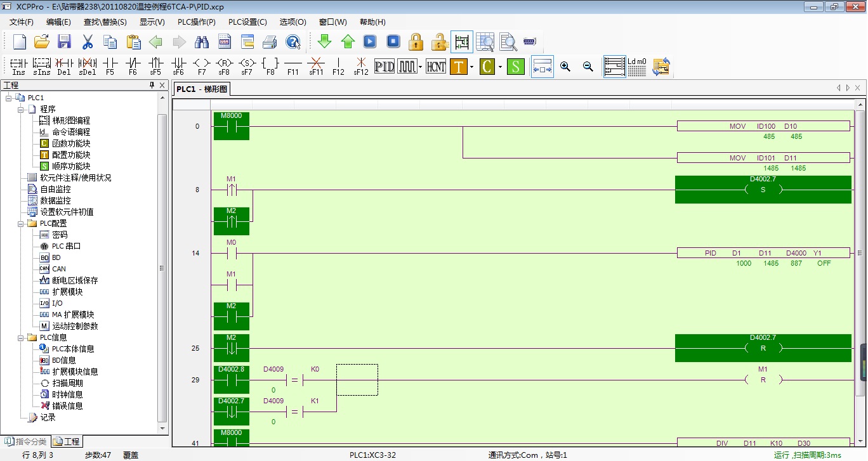Image resolution: width=868 pixels, height=461 pixels.
Task: Select PLC 串口 in the project tree
Action: [66, 246]
